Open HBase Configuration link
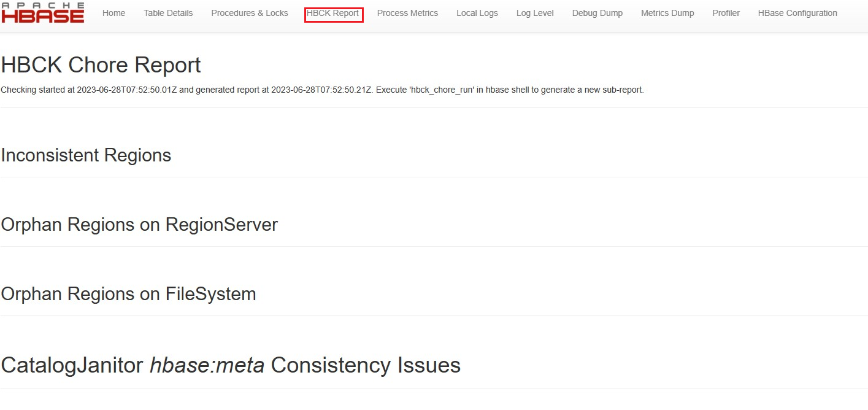 pos(797,13)
